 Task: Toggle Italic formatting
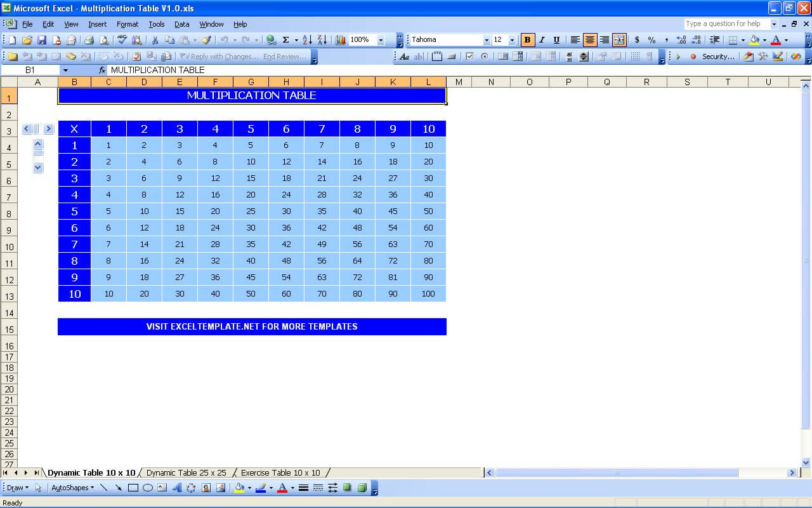pyautogui.click(x=542, y=40)
